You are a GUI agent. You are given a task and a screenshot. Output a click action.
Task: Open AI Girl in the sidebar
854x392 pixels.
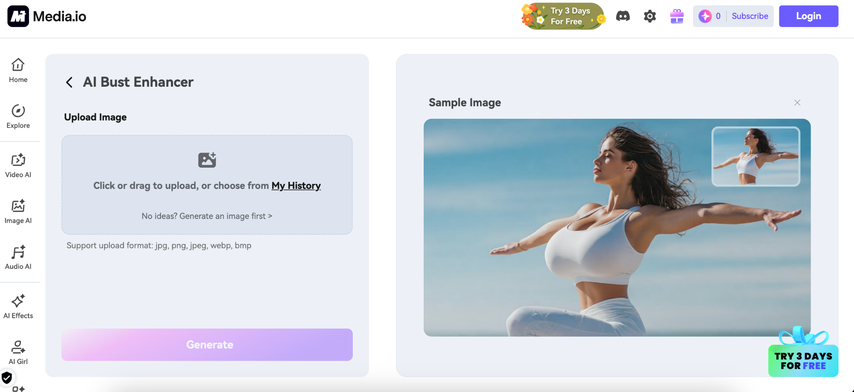(18, 352)
